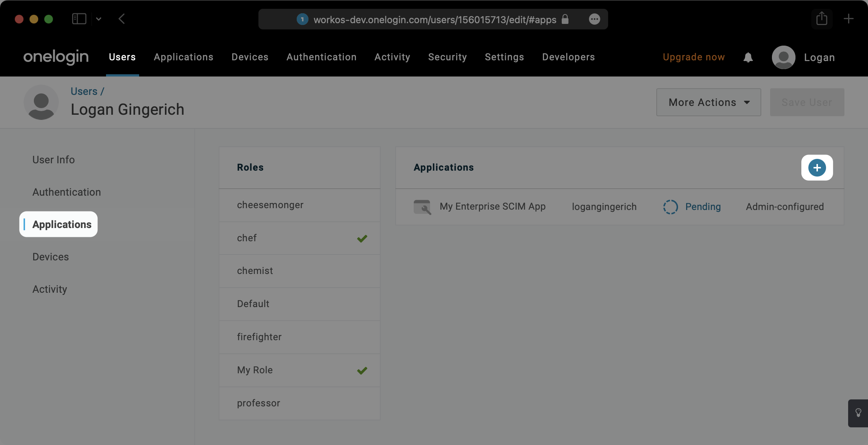Switch to the Security tab
868x445 pixels.
point(447,57)
